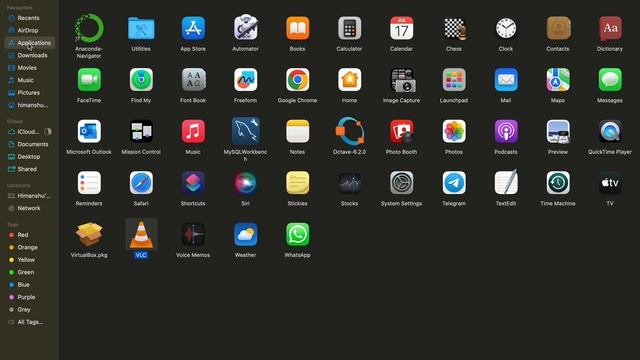Viewport: 640px width, 360px height.
Task: Click the Mail app icon
Action: tap(506, 80)
